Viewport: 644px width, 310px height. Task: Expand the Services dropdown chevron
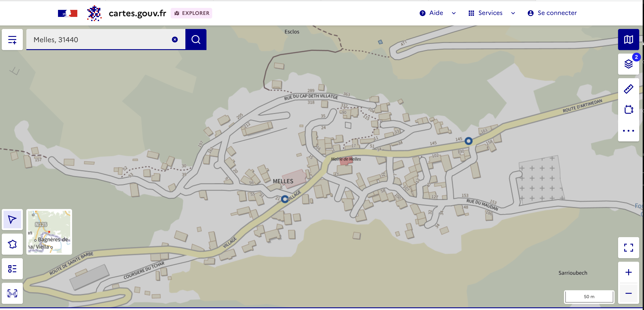click(513, 13)
